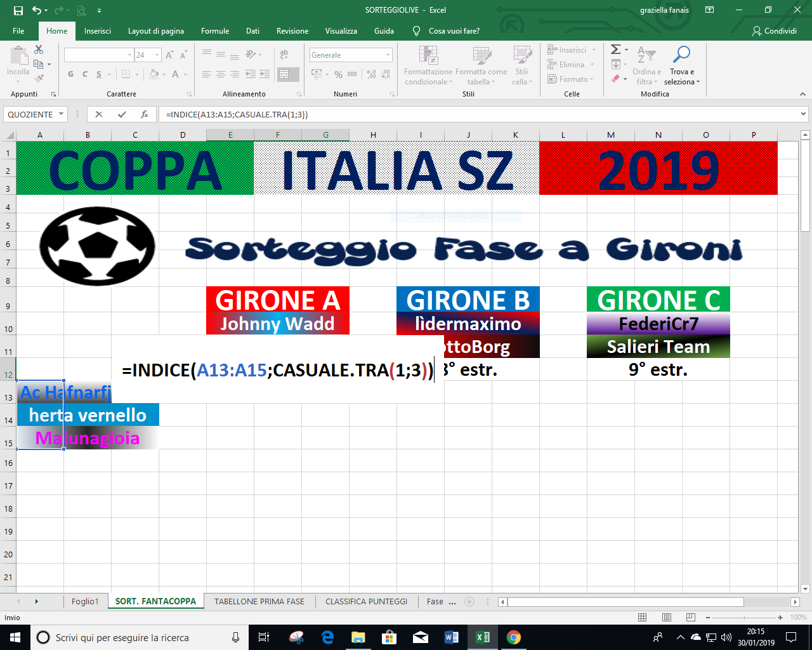Screen dimensions: 812x650
Task: Click the increase indent icon
Action: click(265, 74)
